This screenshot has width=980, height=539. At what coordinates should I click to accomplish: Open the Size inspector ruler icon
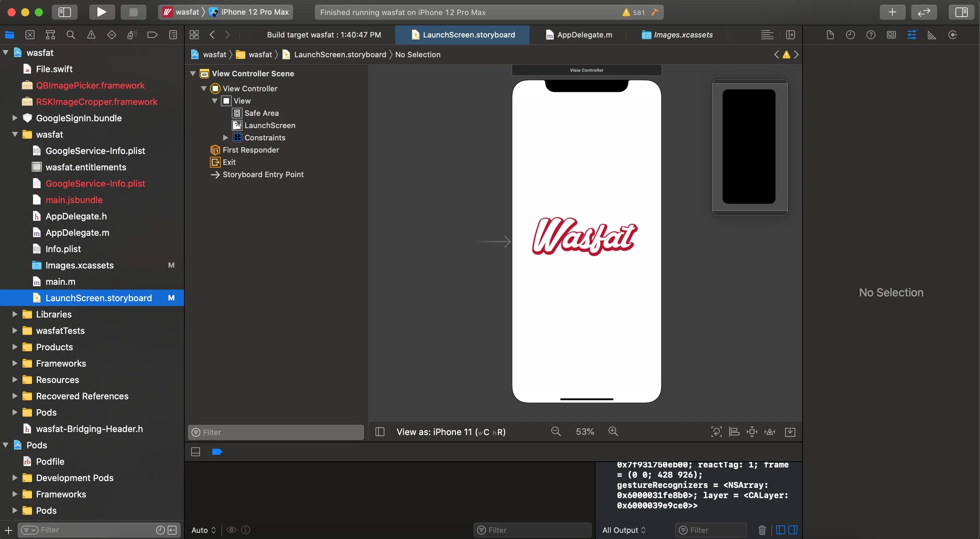[x=932, y=35]
